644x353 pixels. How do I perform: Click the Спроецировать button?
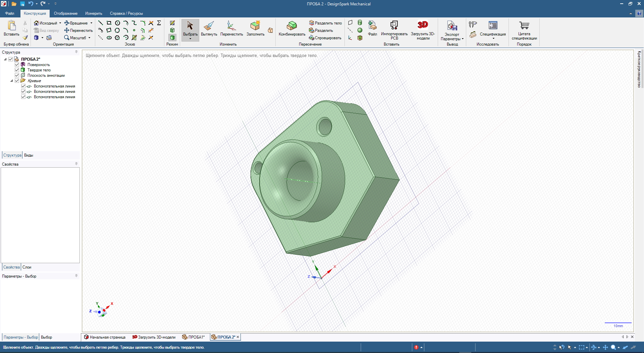tap(325, 38)
